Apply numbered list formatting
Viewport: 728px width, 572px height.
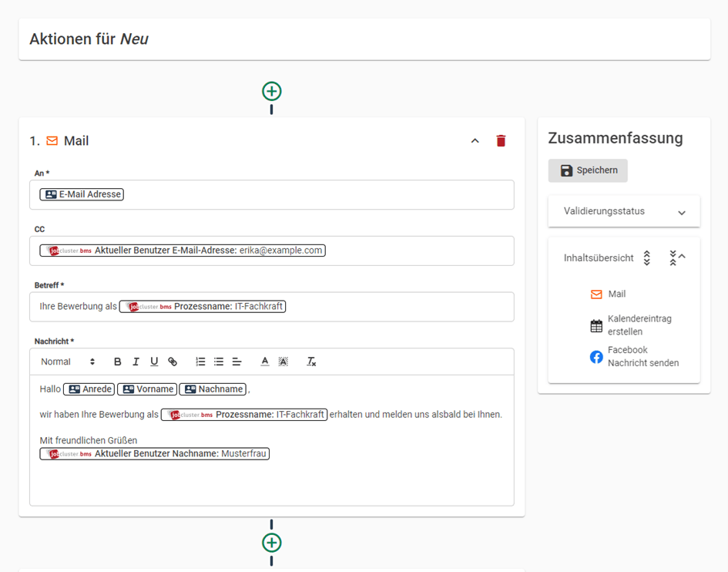200,362
